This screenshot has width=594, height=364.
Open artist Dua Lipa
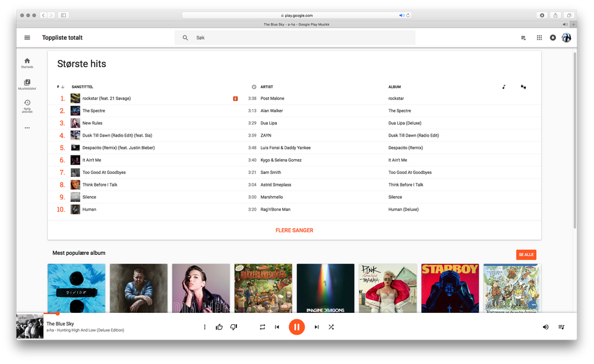tap(268, 123)
